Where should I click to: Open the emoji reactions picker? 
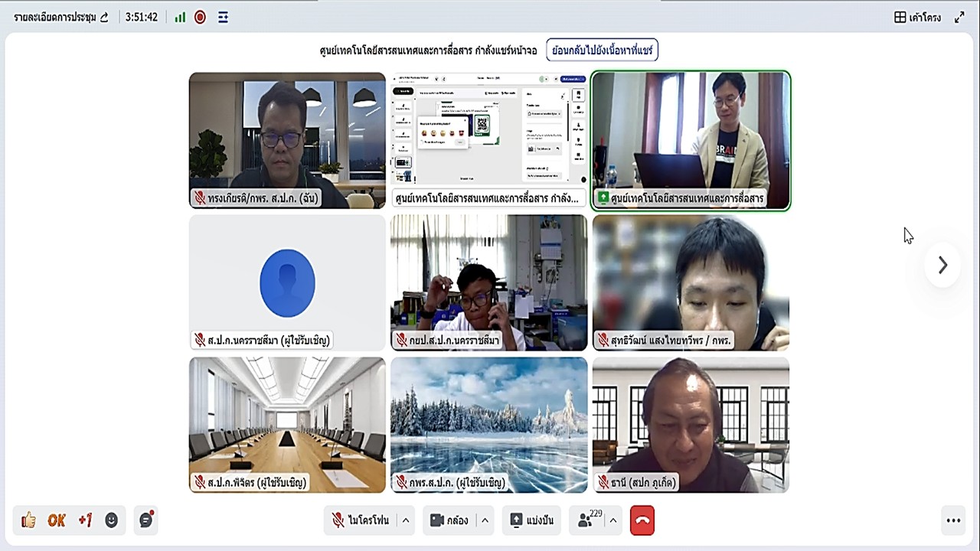(x=112, y=520)
